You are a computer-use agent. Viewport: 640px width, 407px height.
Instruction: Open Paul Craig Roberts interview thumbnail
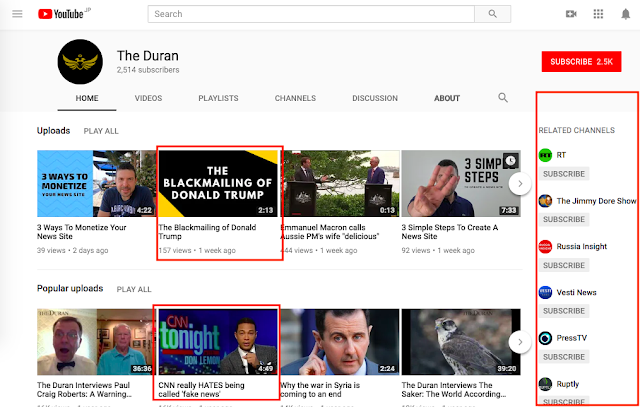pyautogui.click(x=96, y=342)
